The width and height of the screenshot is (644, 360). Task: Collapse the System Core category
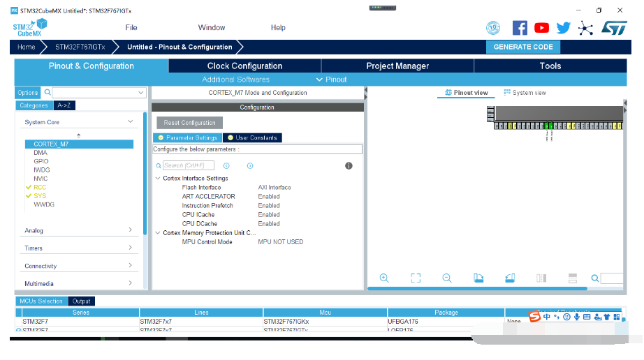(x=130, y=122)
